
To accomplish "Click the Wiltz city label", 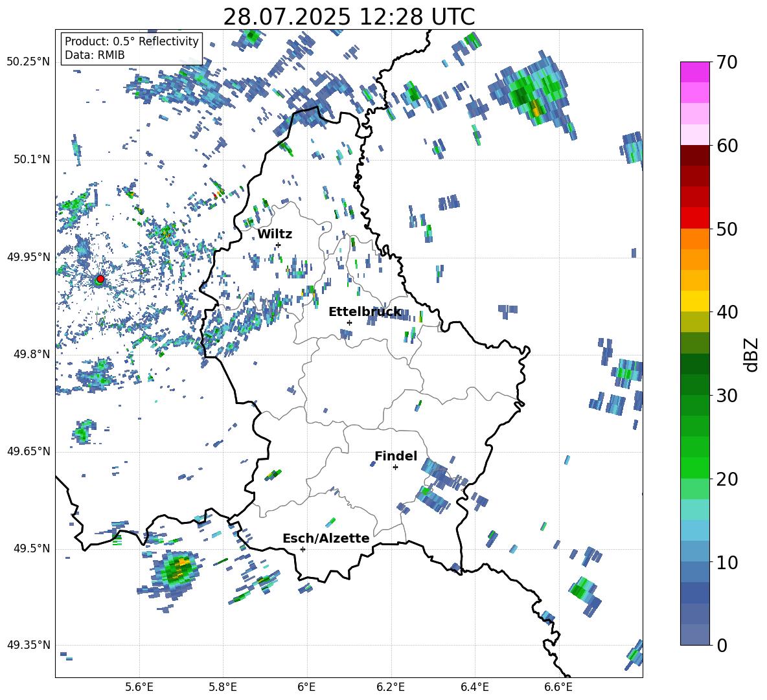I will pyautogui.click(x=275, y=234).
